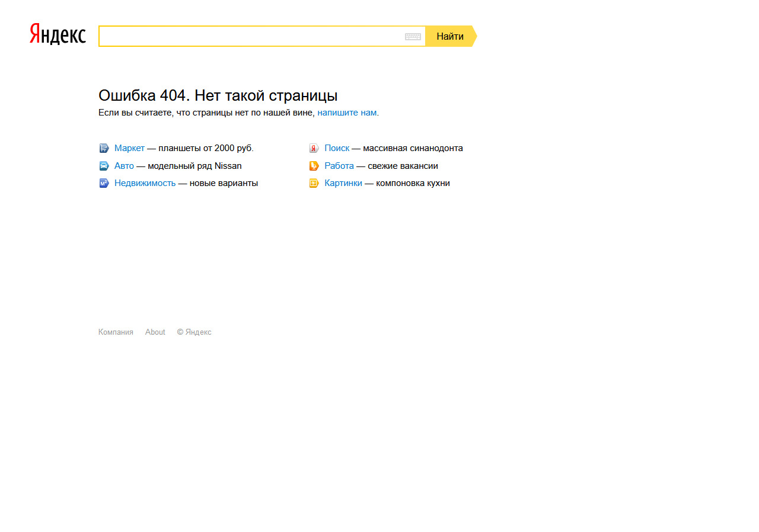Click the Поиск red Я icon
The height and width of the screenshot is (532, 759).
pyautogui.click(x=314, y=148)
